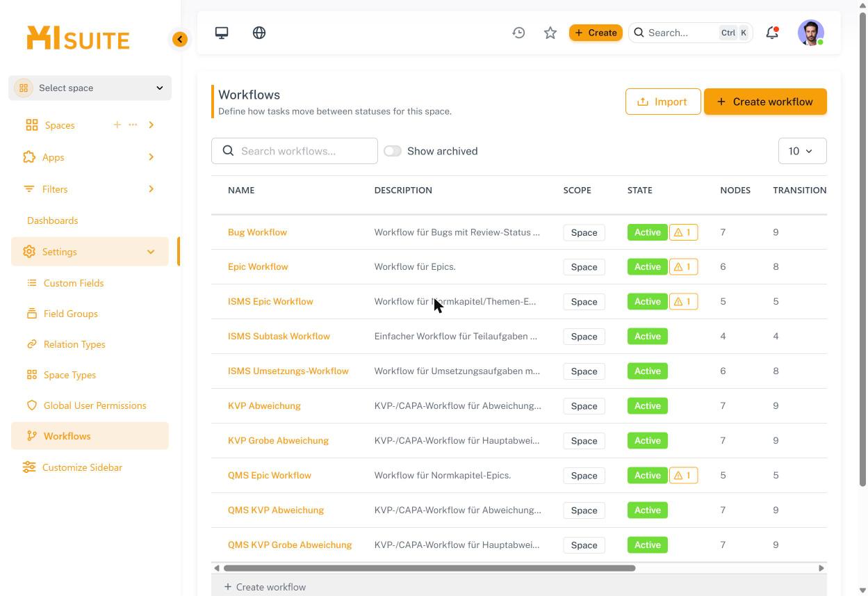This screenshot has height=596, width=868.
Task: Click the monitor icon in the top bar
Action: point(222,33)
